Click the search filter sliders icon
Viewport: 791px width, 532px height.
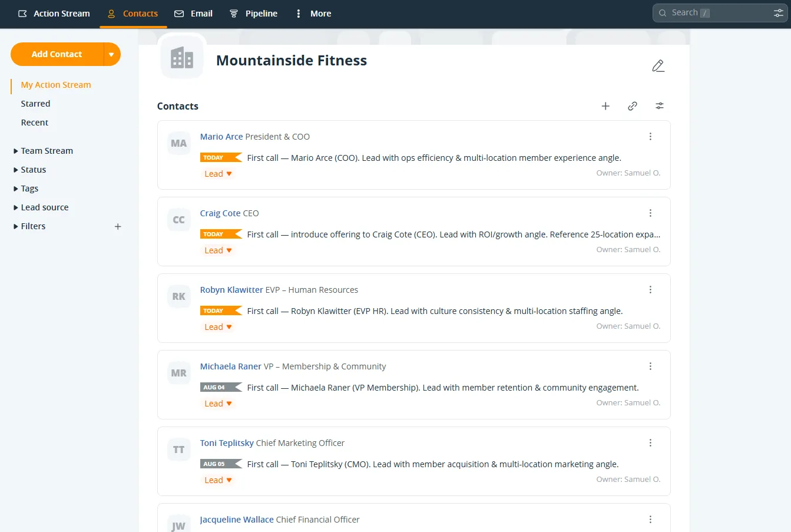click(x=778, y=13)
